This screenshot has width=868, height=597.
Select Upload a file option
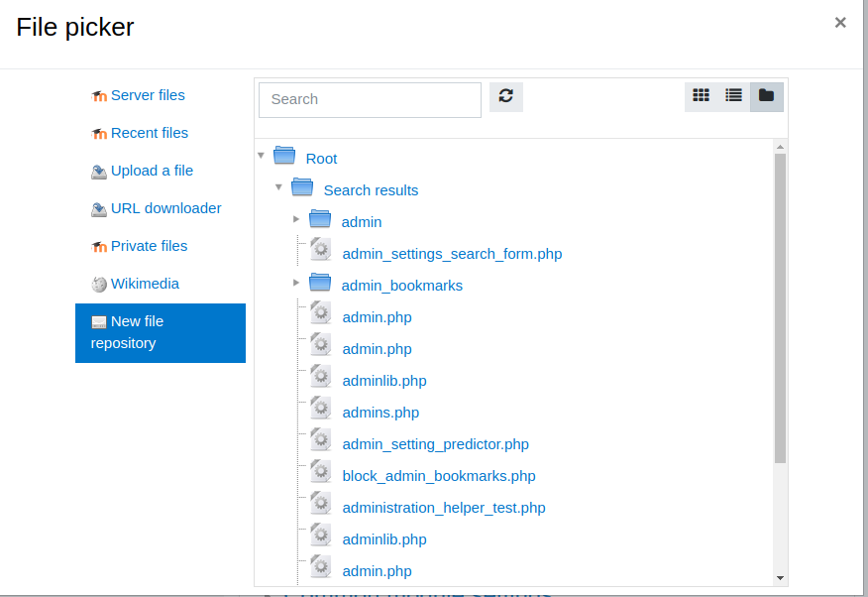pyautogui.click(x=152, y=171)
